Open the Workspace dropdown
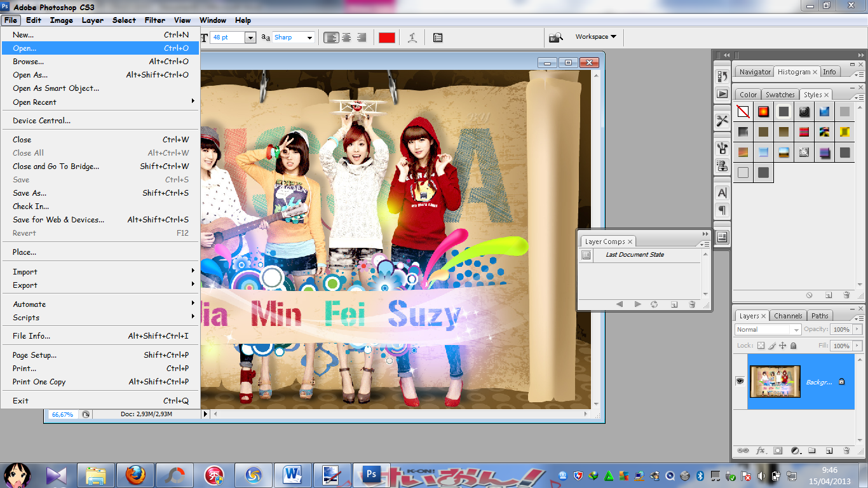Image resolution: width=868 pixels, height=488 pixels. [x=596, y=37]
